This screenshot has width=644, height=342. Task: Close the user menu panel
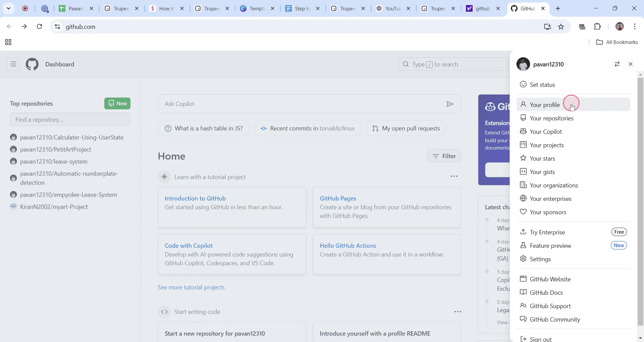[631, 64]
